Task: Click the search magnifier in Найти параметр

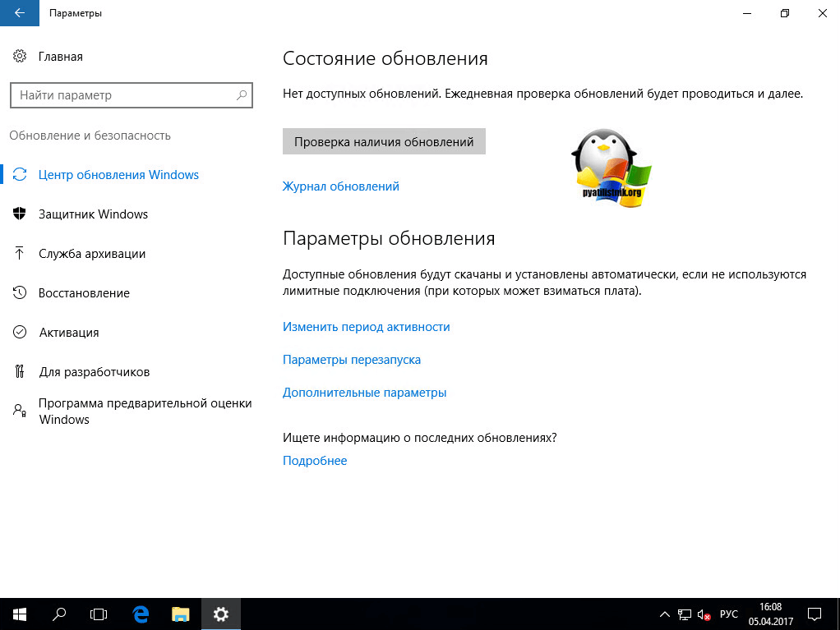Action: pyautogui.click(x=242, y=95)
